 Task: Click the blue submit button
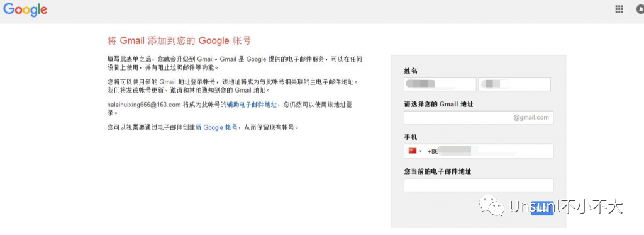(542, 208)
